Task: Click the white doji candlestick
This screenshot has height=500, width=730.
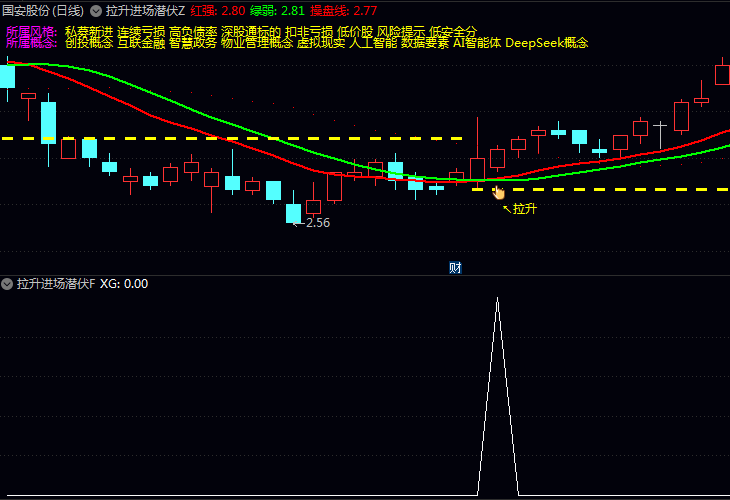Action: [660, 135]
